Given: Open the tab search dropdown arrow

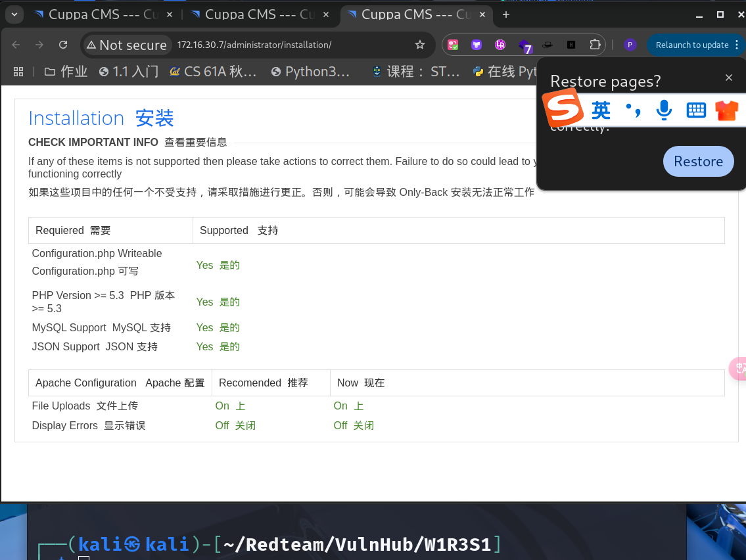Looking at the screenshot, I should pos(14,14).
